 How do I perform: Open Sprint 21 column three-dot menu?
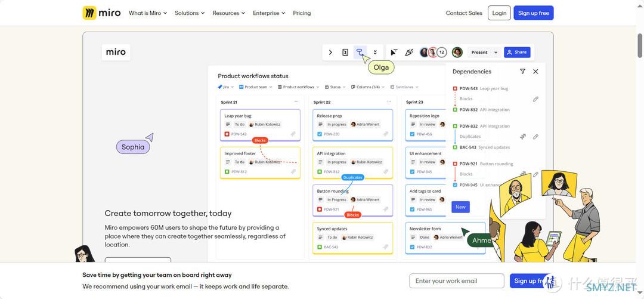coord(296,101)
